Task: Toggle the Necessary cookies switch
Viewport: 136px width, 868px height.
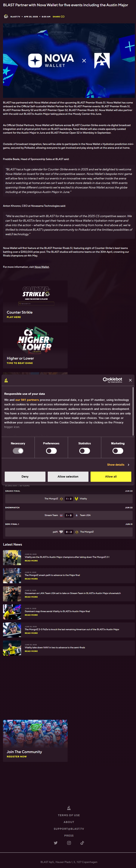Action: [18, 451]
